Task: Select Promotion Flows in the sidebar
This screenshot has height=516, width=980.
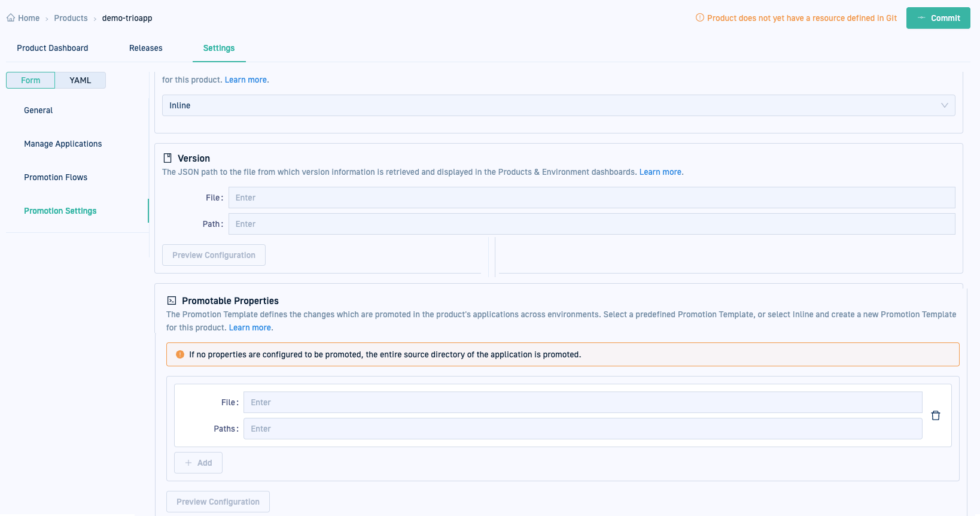Action: pos(56,177)
